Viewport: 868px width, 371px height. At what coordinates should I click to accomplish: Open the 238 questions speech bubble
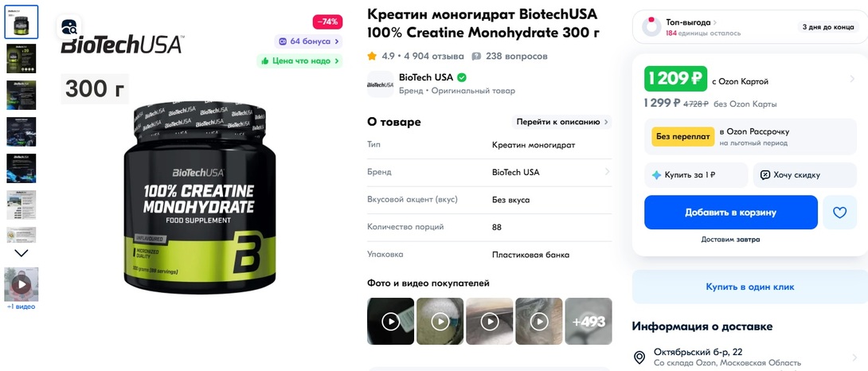476,56
